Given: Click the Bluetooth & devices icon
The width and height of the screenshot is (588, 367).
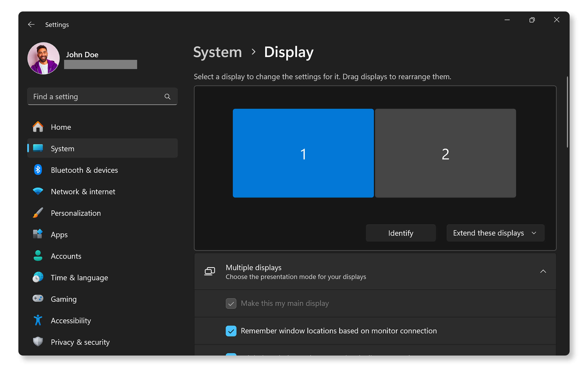Looking at the screenshot, I should [37, 170].
